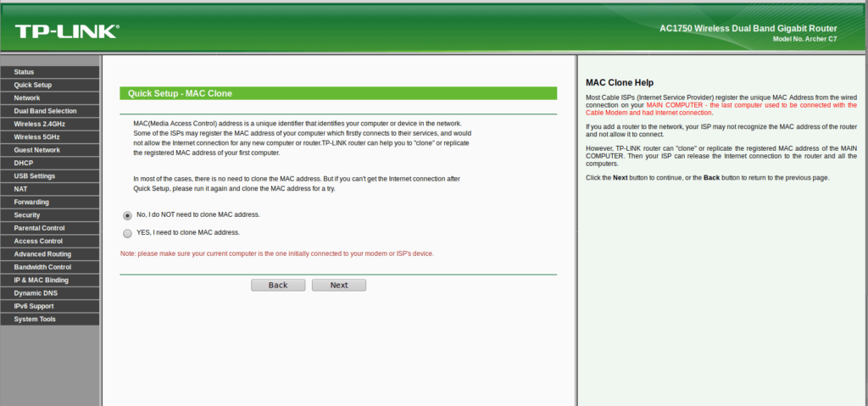Click 'Click the Next button to continue' help line
Image resolution: width=868 pixels, height=406 pixels.
(x=708, y=178)
